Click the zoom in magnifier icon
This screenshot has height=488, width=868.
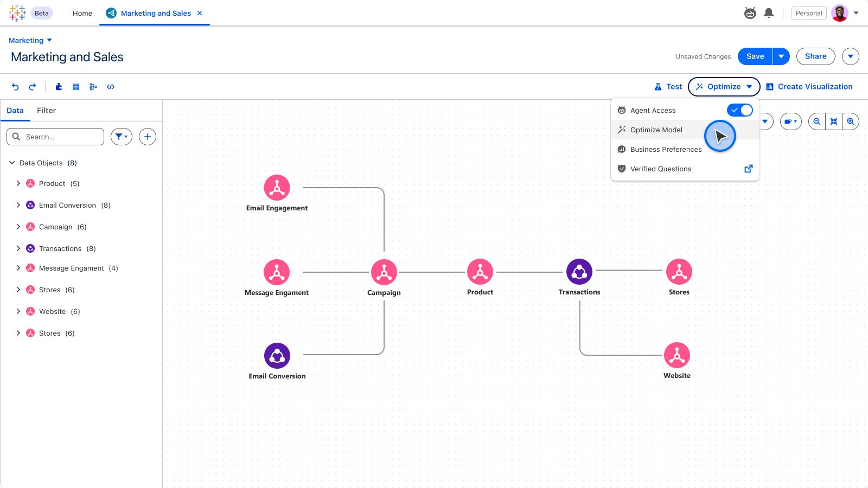pos(851,121)
